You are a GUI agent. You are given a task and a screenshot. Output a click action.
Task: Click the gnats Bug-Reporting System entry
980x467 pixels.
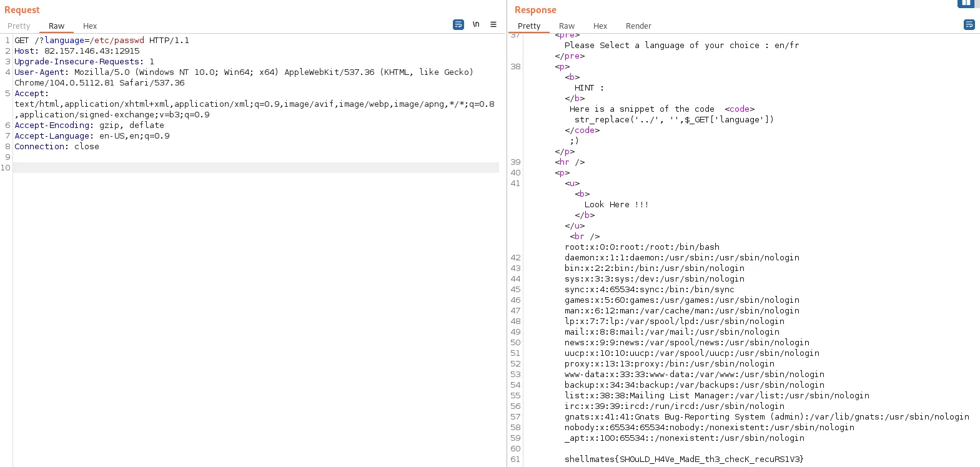(767, 417)
